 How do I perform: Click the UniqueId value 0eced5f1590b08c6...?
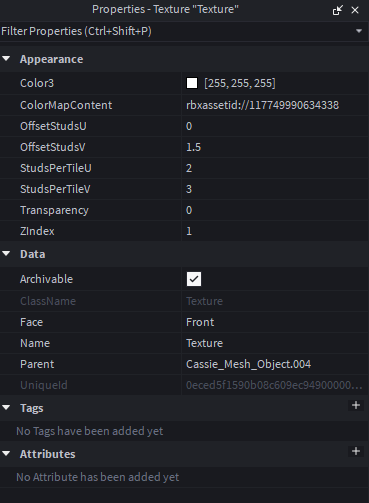(x=274, y=385)
